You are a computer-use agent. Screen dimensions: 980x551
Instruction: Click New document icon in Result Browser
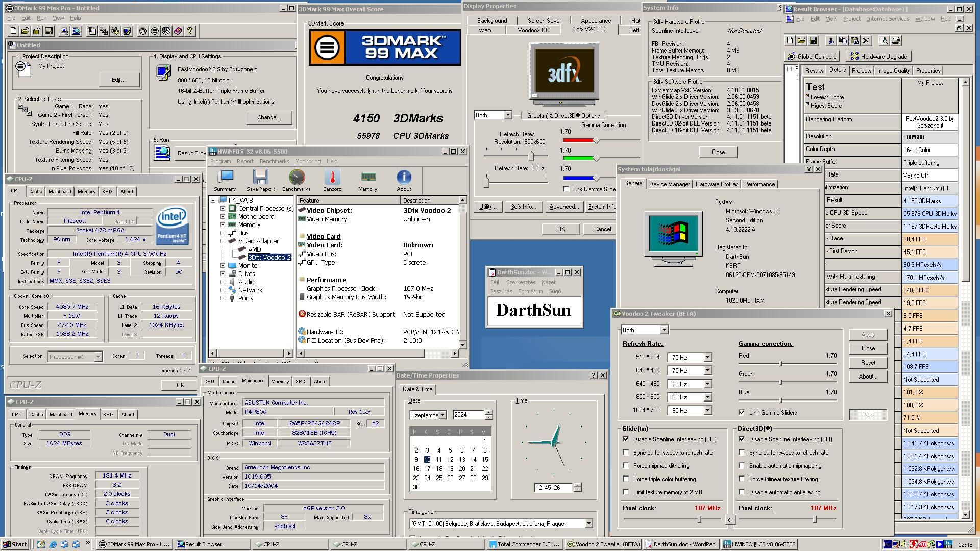click(790, 40)
